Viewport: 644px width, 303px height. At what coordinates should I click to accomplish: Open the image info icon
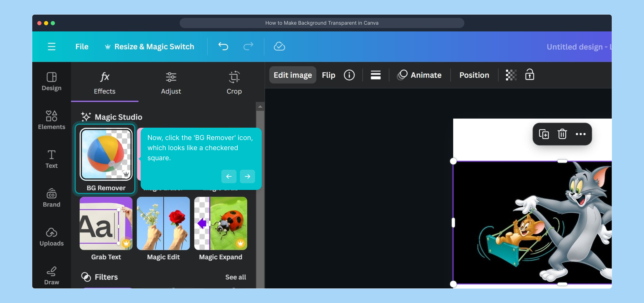(349, 75)
